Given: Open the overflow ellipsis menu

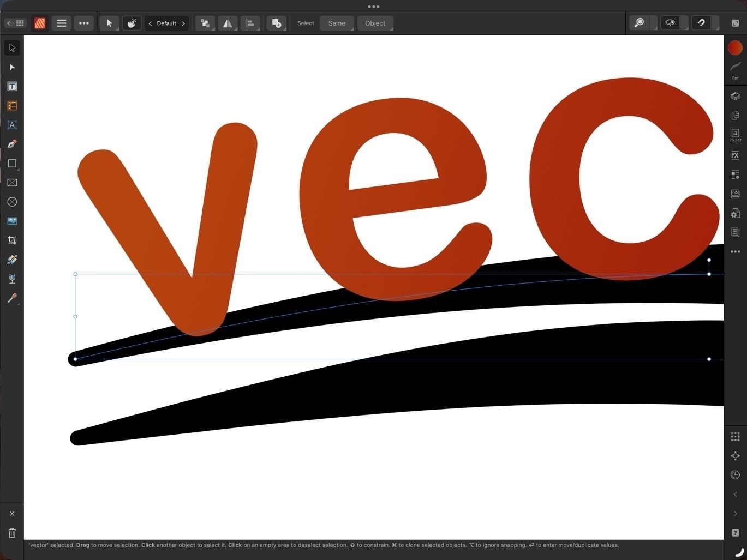Looking at the screenshot, I should (x=84, y=23).
